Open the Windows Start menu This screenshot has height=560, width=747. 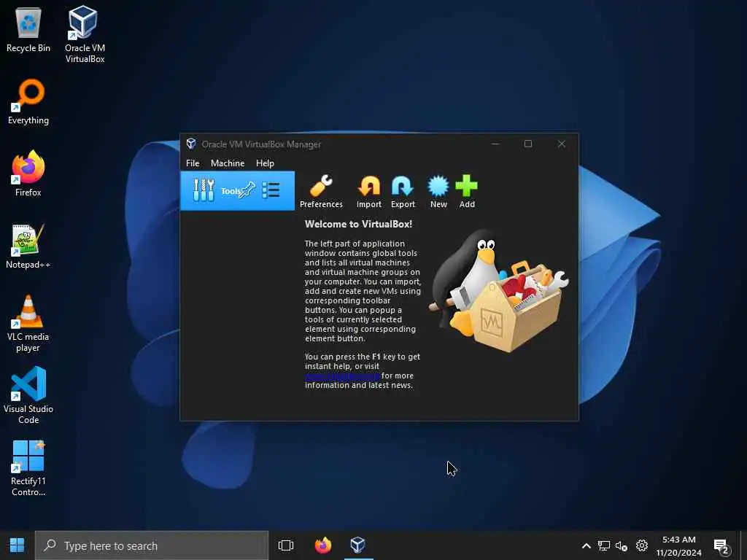click(x=18, y=545)
